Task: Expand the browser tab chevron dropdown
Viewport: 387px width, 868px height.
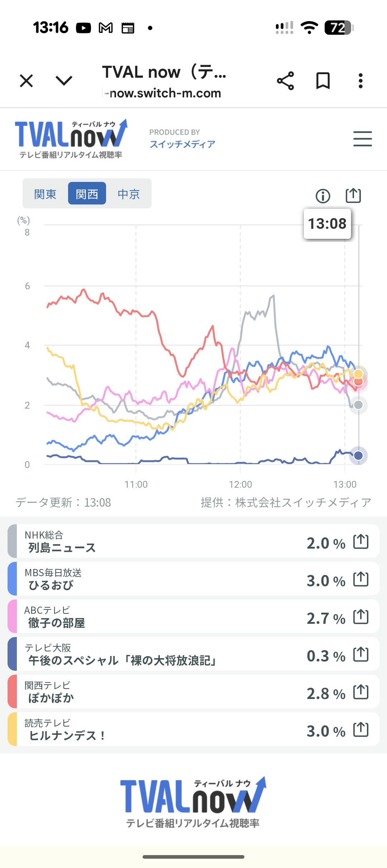Action: coord(64,81)
